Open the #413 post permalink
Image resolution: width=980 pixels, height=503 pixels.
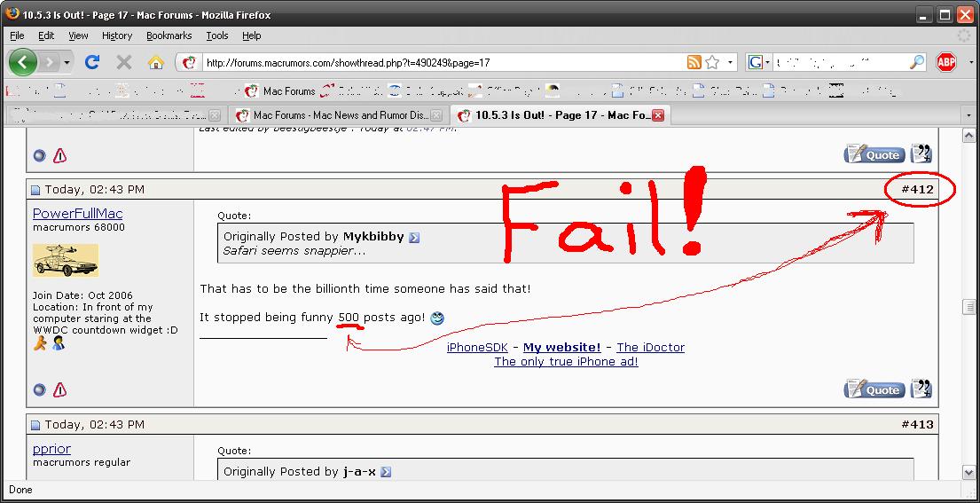click(917, 424)
